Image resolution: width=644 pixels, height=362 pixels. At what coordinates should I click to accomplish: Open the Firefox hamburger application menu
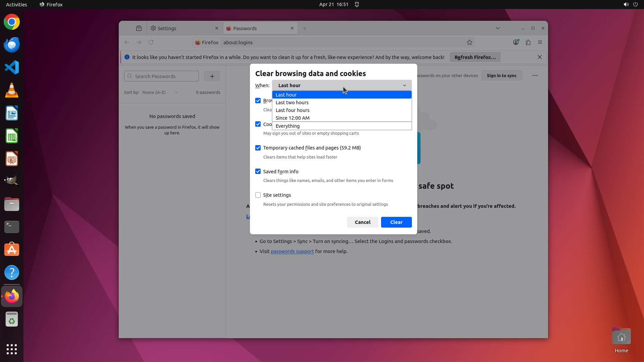coord(540,42)
